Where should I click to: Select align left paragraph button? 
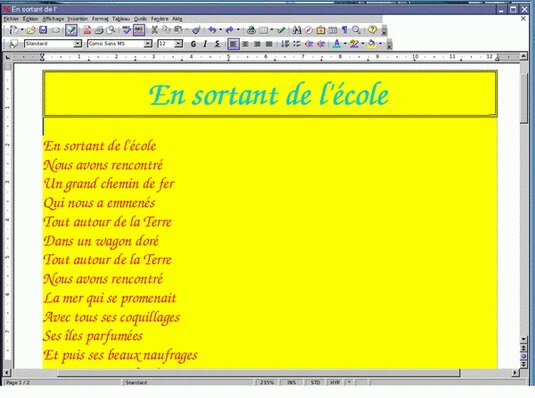233,44
